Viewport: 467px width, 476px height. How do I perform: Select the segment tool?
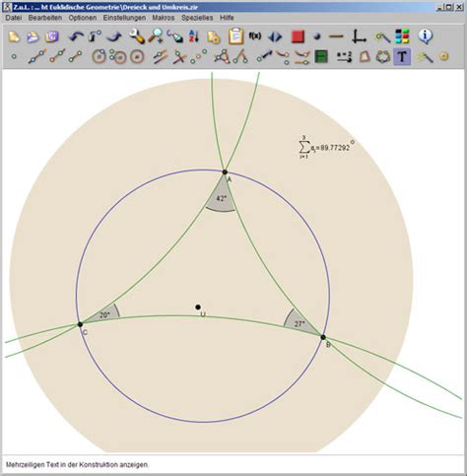click(x=76, y=56)
